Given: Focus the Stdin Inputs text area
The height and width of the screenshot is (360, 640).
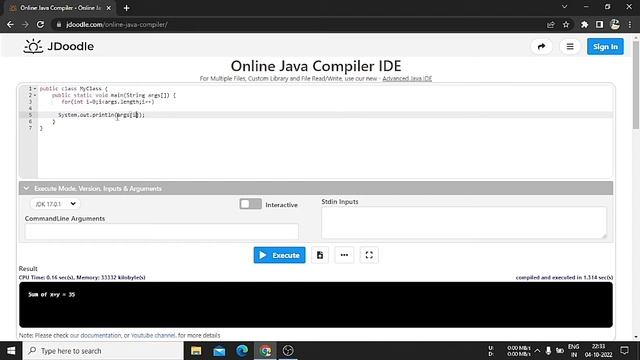Looking at the screenshot, I should 464,223.
